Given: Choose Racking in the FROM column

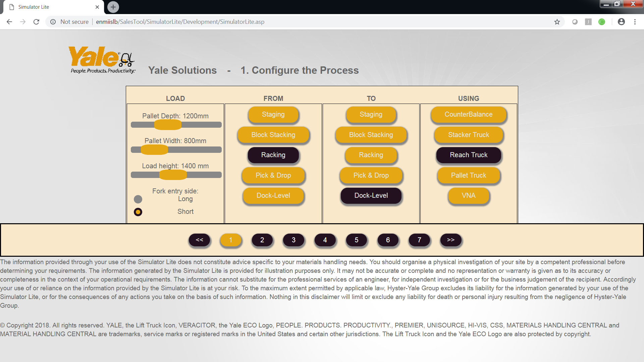Looking at the screenshot, I should tap(273, 155).
